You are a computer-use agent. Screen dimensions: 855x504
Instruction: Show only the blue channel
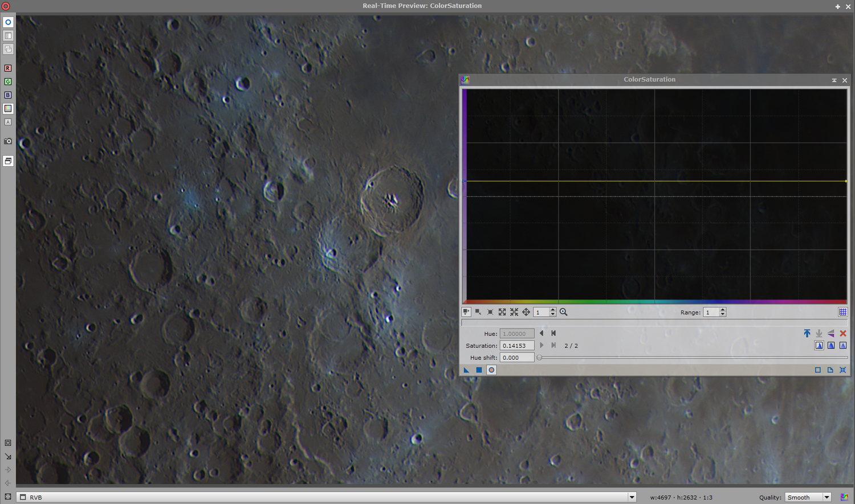tap(8, 95)
